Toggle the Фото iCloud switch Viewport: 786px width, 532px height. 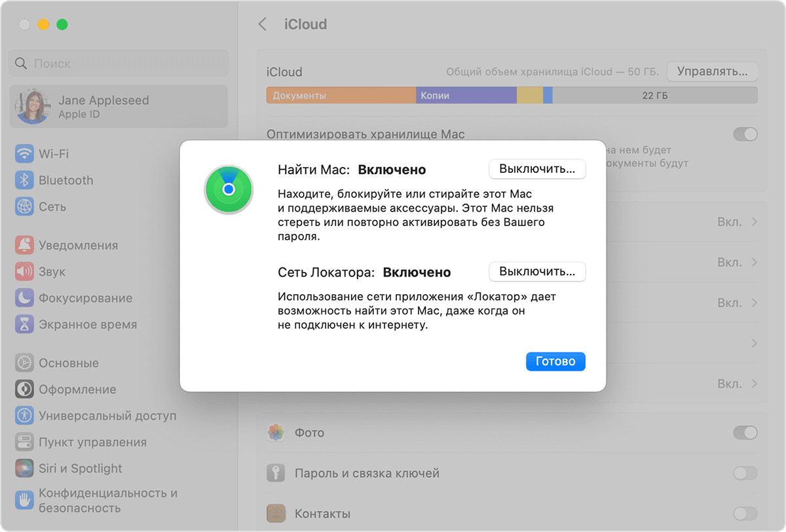[x=745, y=432]
